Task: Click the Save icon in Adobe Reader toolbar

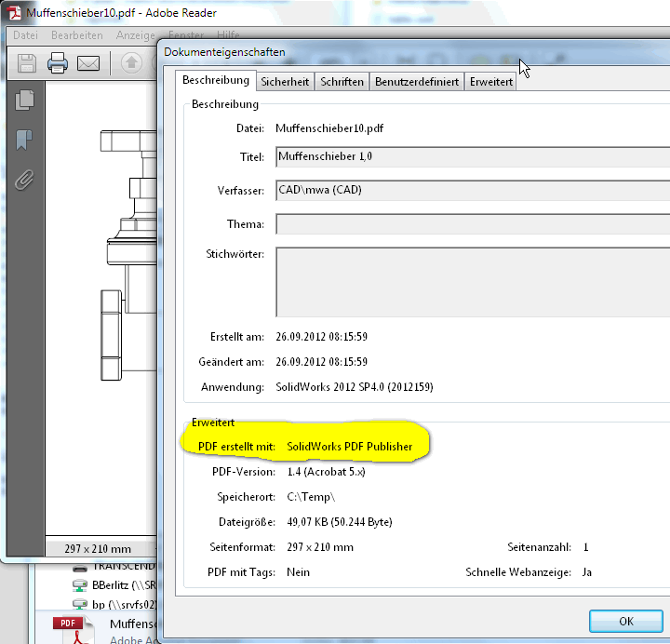Action: [x=26, y=63]
